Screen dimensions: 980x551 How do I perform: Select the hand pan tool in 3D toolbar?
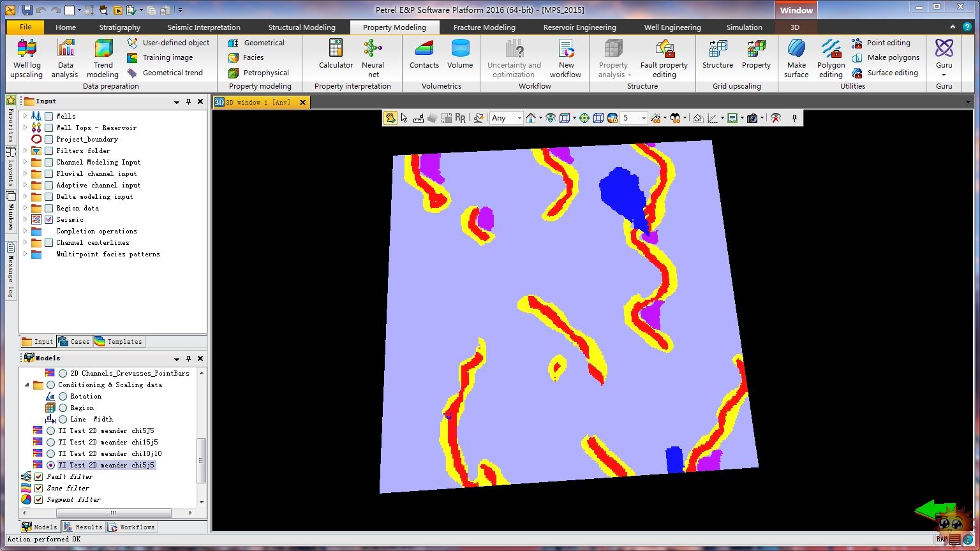tap(390, 118)
